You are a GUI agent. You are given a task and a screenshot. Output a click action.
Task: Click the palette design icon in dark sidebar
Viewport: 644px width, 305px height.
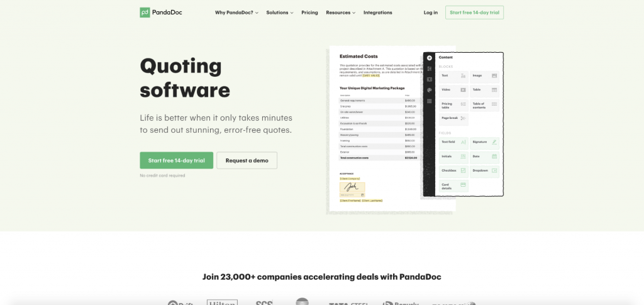pos(429,91)
